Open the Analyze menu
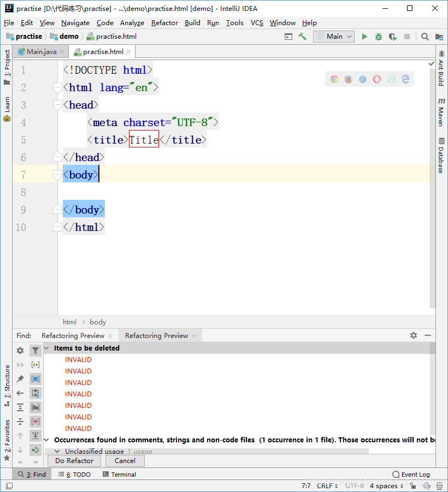The height and width of the screenshot is (492, 448). tap(132, 23)
